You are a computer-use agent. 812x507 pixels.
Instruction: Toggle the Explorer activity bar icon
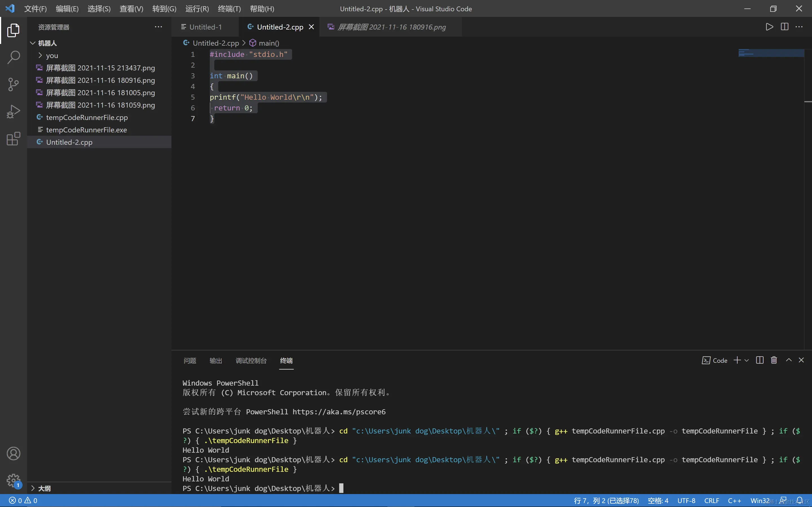click(x=14, y=30)
